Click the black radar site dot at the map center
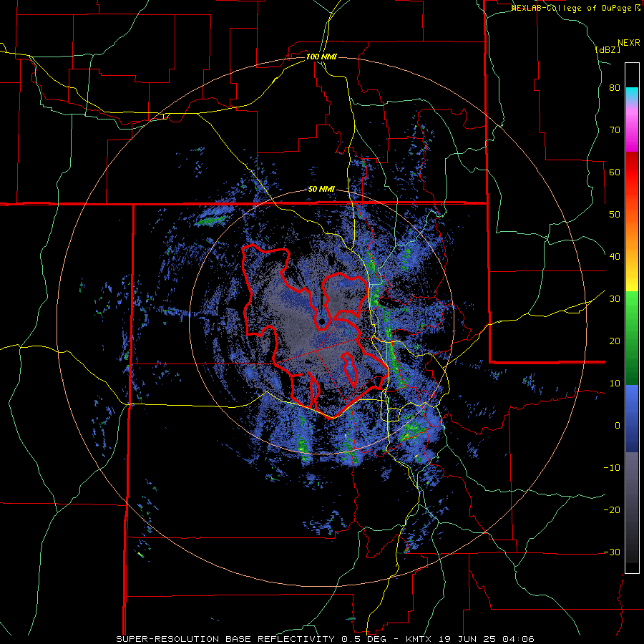Viewport: 644px width, 644px height. 322,321
